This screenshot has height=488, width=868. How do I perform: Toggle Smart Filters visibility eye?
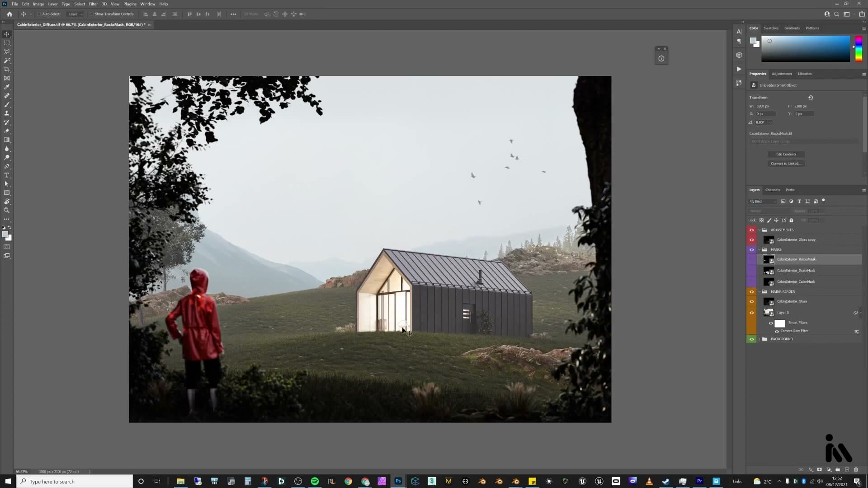(x=771, y=323)
